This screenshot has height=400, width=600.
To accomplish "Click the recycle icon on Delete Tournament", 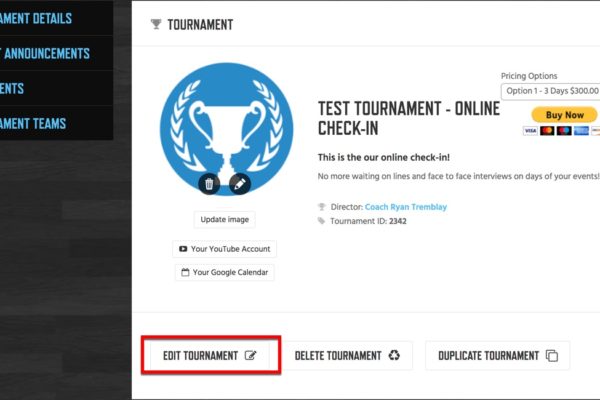I will click(394, 355).
